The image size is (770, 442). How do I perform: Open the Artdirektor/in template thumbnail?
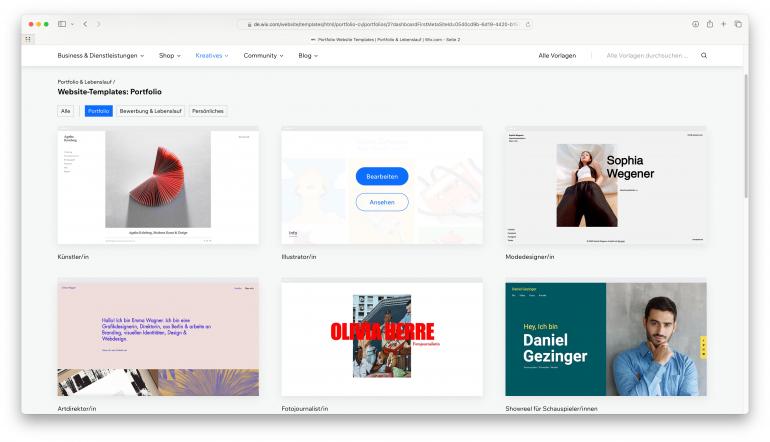click(x=158, y=339)
